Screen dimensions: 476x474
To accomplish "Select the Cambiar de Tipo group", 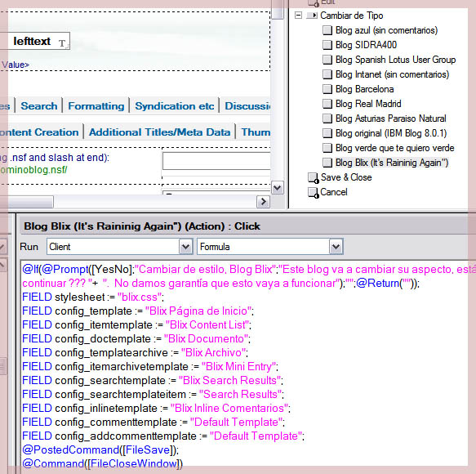I will (352, 16).
